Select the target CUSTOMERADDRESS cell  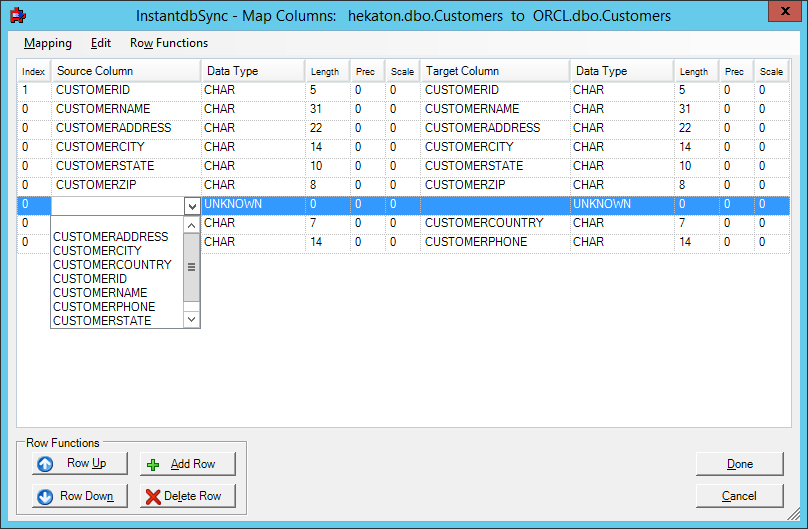(495, 128)
